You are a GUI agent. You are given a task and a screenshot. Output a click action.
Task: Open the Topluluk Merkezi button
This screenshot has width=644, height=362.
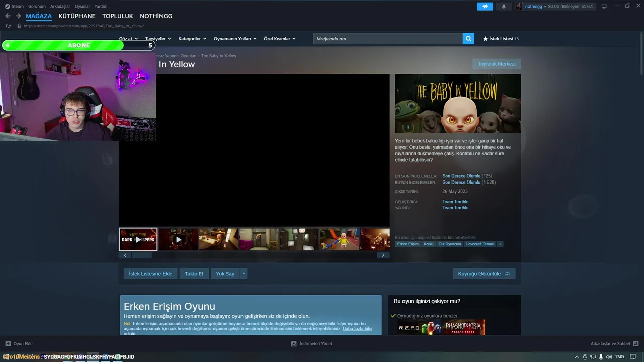[497, 64]
